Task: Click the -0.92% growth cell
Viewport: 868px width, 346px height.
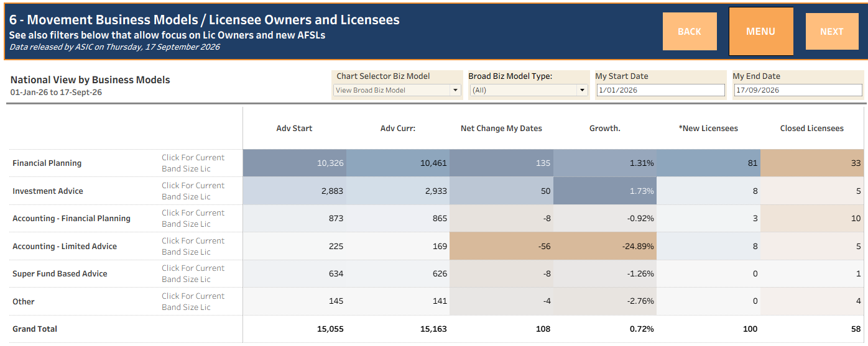Action: pos(605,218)
